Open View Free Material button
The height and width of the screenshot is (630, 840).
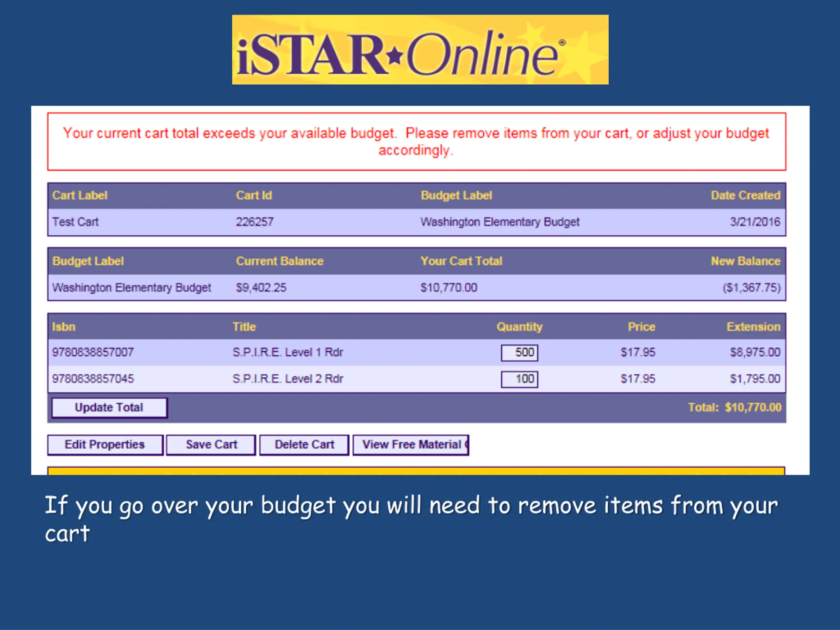pos(411,445)
